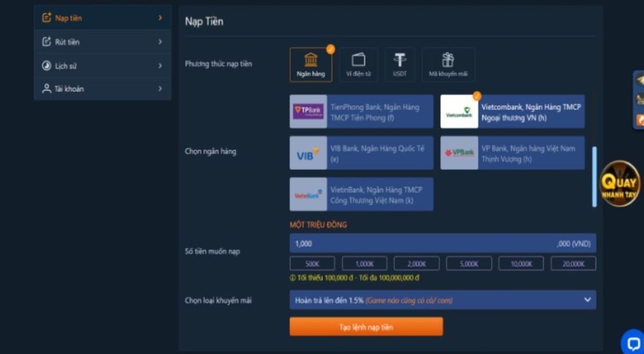This screenshot has height=354, width=644.
Task: Open Nạp tiền in the sidebar
Action: (68, 18)
